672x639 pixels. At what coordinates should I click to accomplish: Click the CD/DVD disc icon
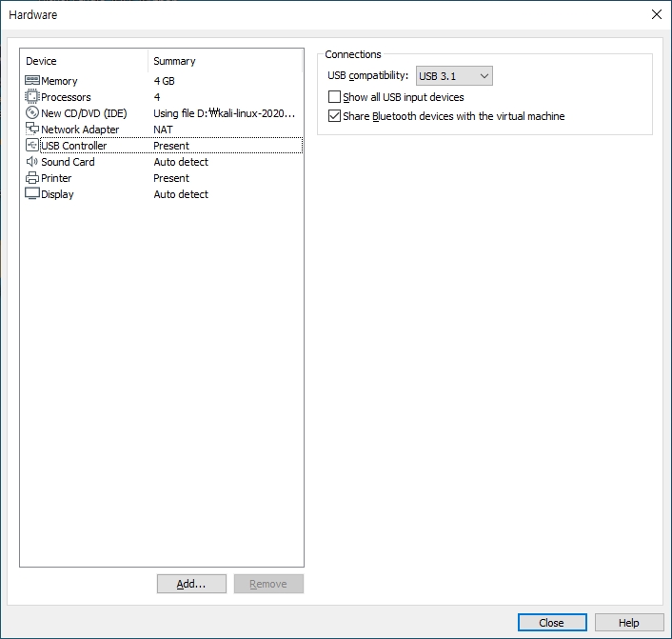pyautogui.click(x=32, y=113)
